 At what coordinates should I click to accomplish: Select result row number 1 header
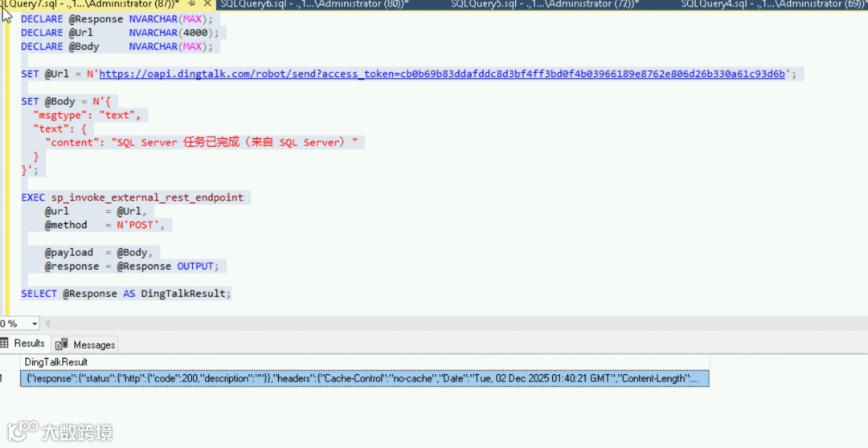click(x=10, y=379)
